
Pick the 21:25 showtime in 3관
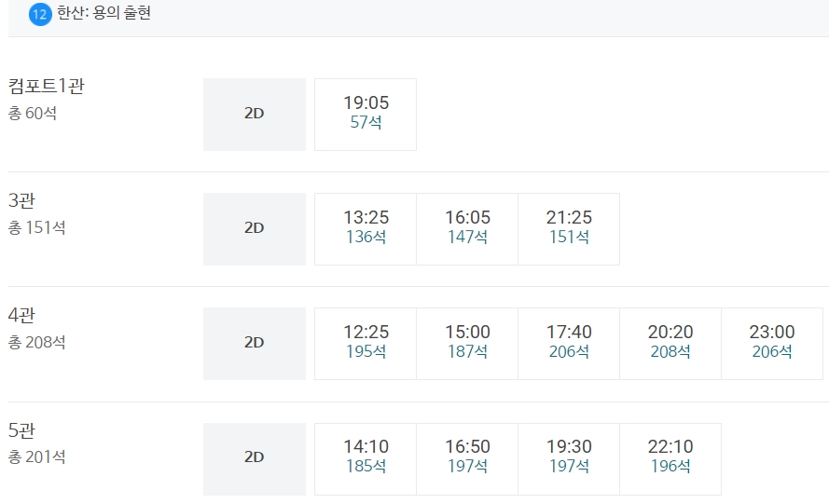pyautogui.click(x=569, y=229)
